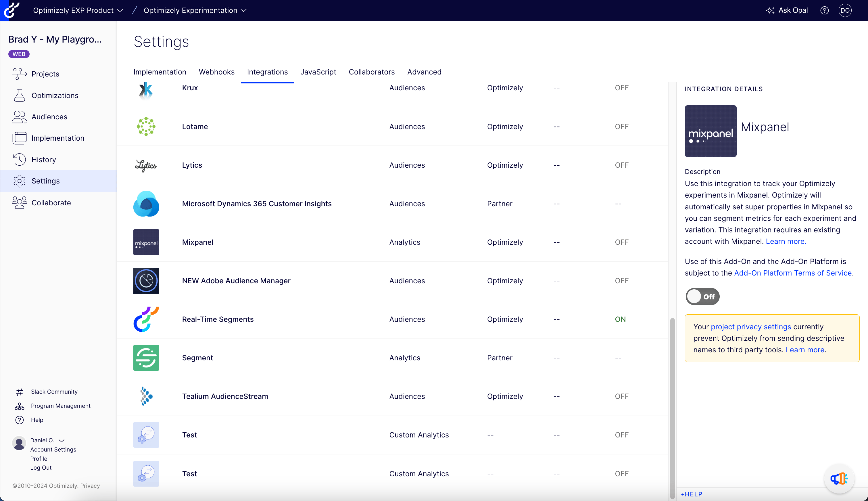Viewport: 868px width, 501px height.
Task: Click the integrations list scrollbar
Action: coord(672,408)
